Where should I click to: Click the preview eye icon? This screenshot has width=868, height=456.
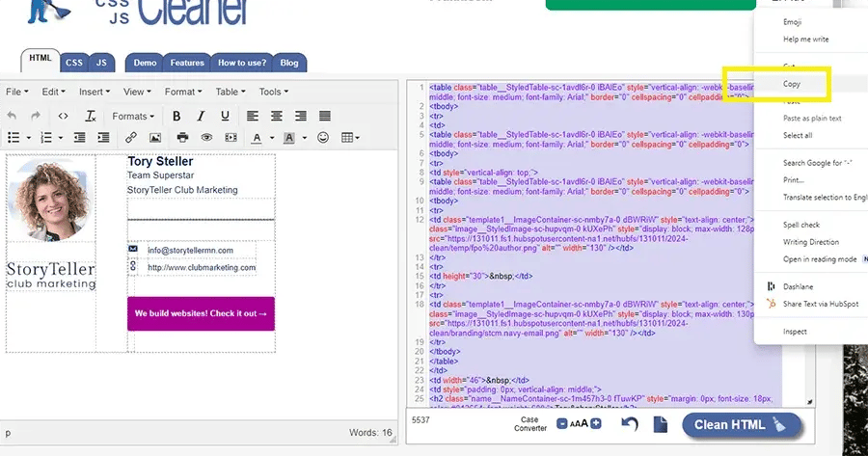coord(206,138)
